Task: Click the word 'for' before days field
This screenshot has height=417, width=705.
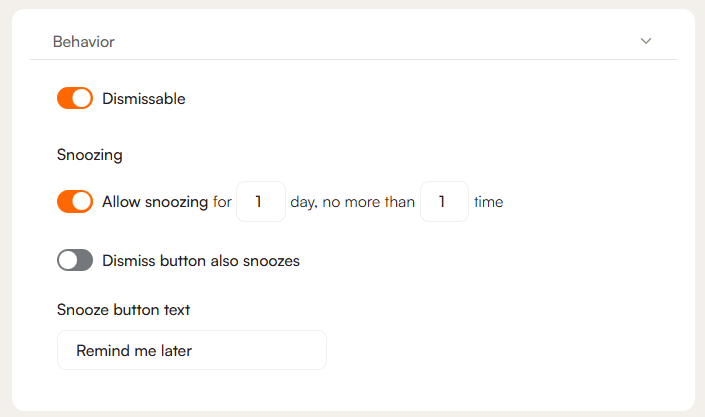Action: (x=222, y=202)
